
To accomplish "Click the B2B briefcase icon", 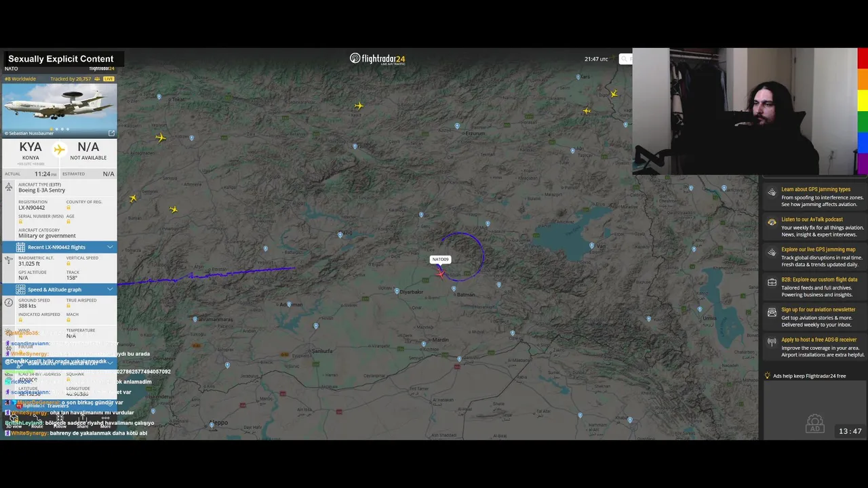I will pyautogui.click(x=772, y=283).
